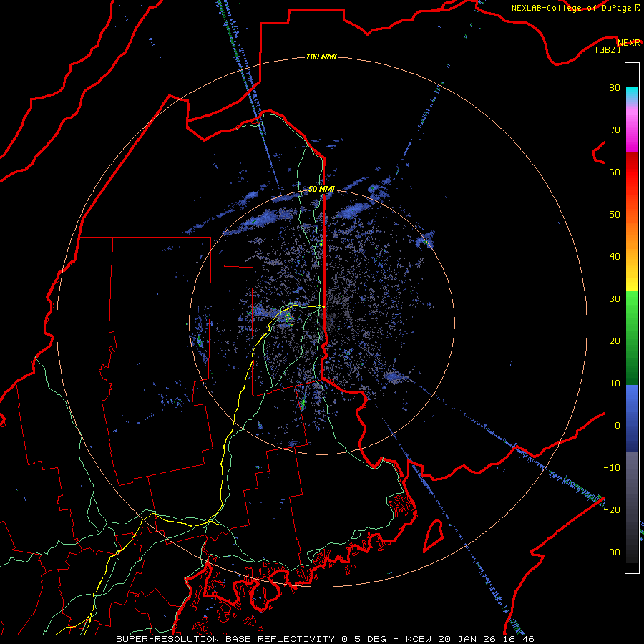Click the 20 value on the dBZ scale
644x644 pixels.
point(615,341)
